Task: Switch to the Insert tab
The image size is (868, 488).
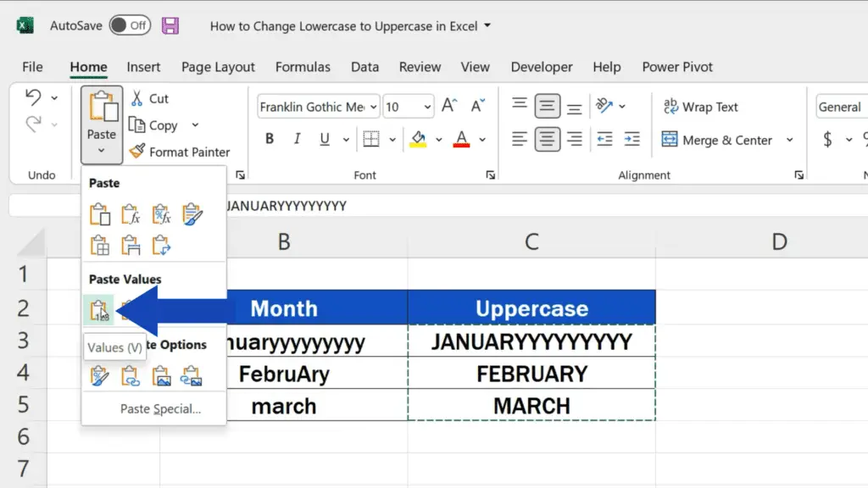Action: coord(143,67)
